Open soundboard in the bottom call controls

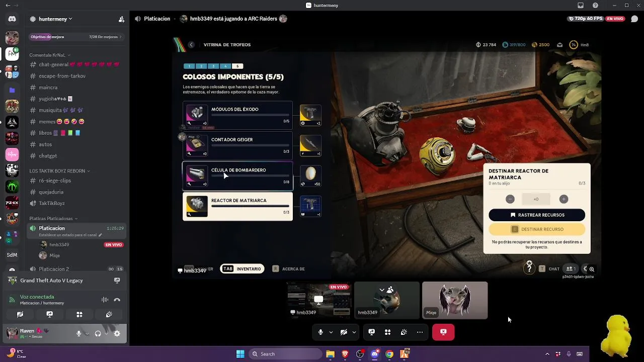[404, 332]
